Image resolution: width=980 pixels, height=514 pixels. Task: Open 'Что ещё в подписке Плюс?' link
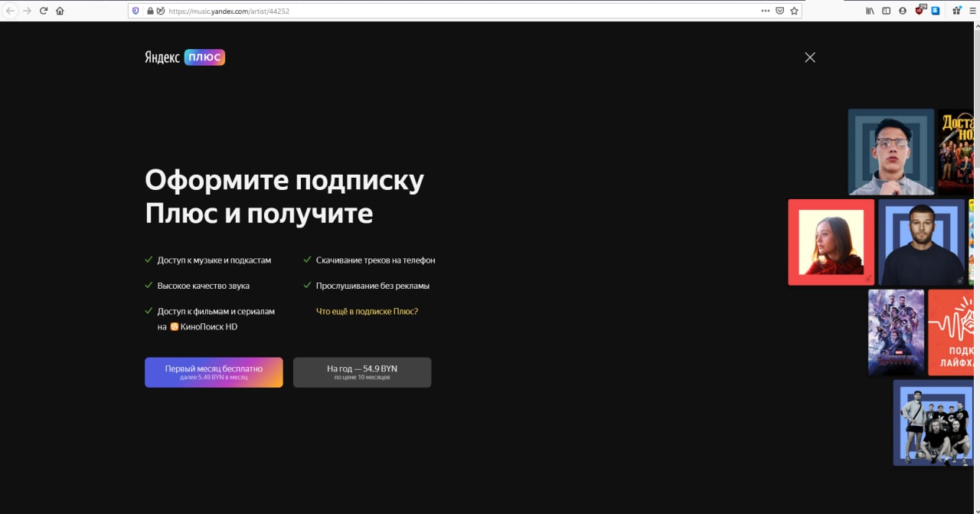367,311
